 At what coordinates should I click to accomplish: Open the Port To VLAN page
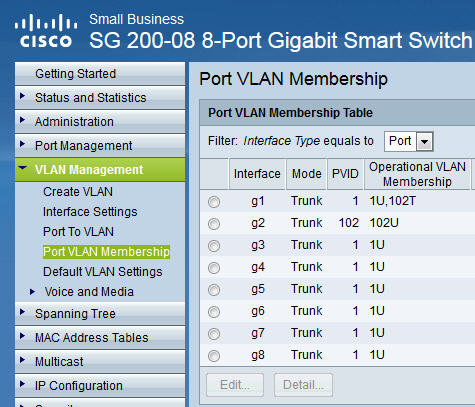(78, 232)
